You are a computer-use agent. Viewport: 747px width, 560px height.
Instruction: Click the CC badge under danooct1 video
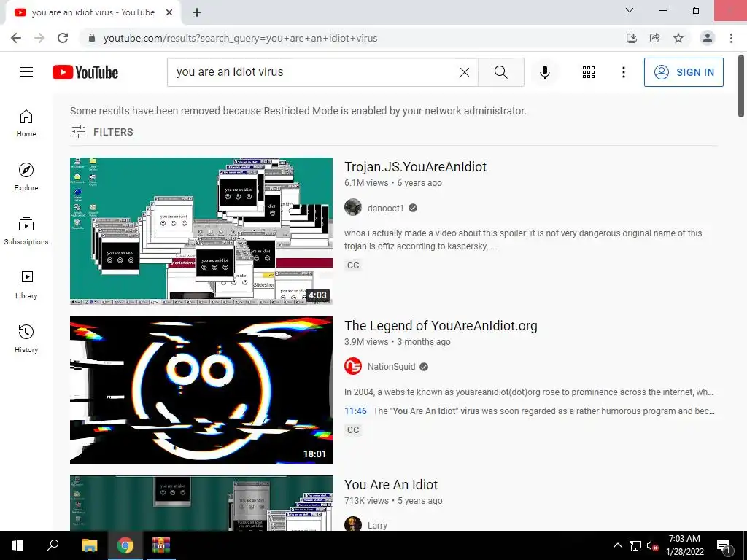point(353,265)
